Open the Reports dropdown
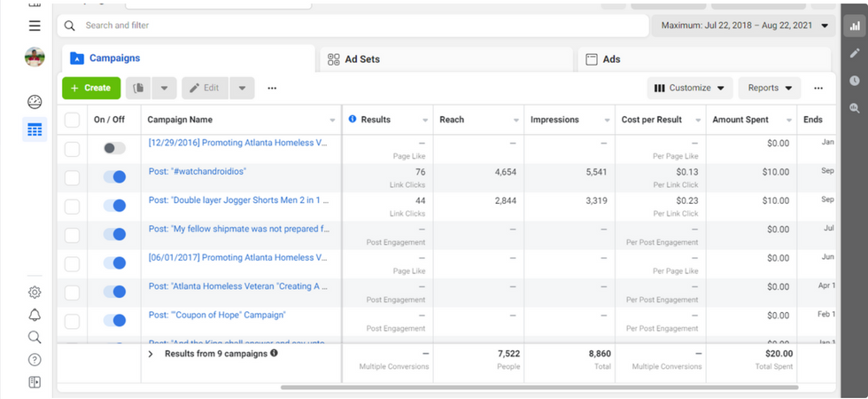This screenshot has height=399, width=868. point(770,88)
